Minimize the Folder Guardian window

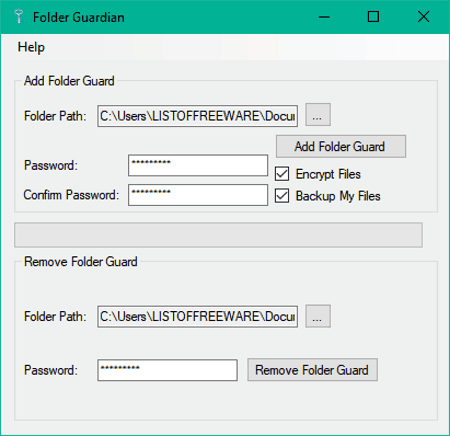(x=324, y=17)
